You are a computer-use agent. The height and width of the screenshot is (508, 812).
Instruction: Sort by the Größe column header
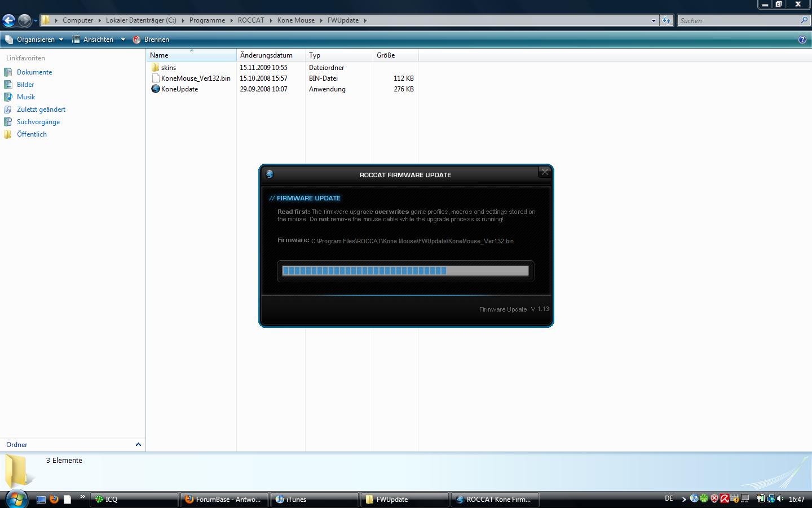click(x=396, y=55)
